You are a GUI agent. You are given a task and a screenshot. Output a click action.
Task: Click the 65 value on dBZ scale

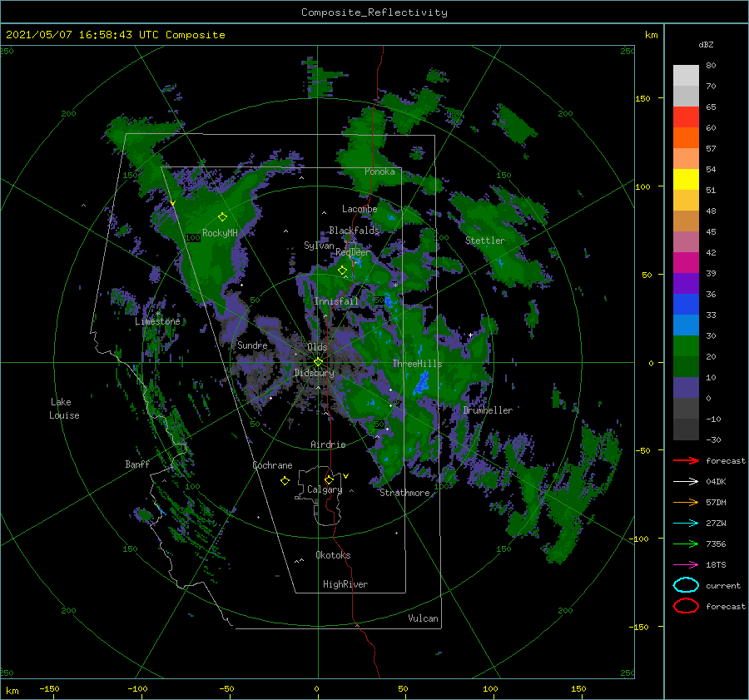(x=711, y=107)
